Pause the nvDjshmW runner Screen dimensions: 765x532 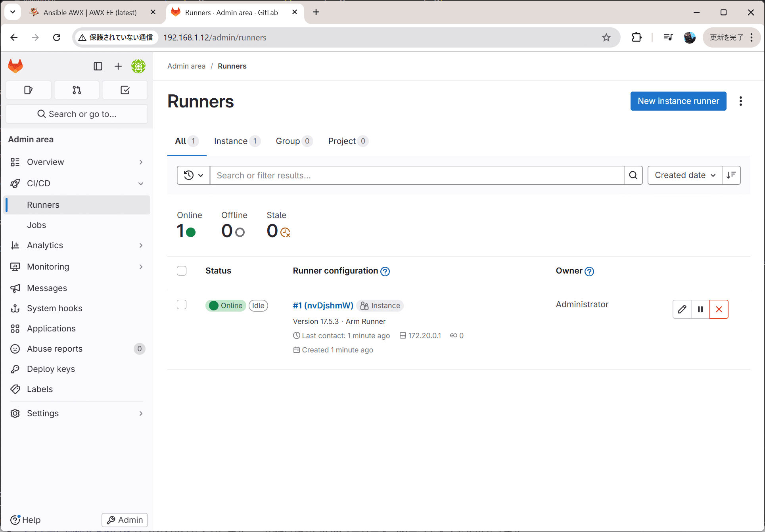[x=700, y=309]
